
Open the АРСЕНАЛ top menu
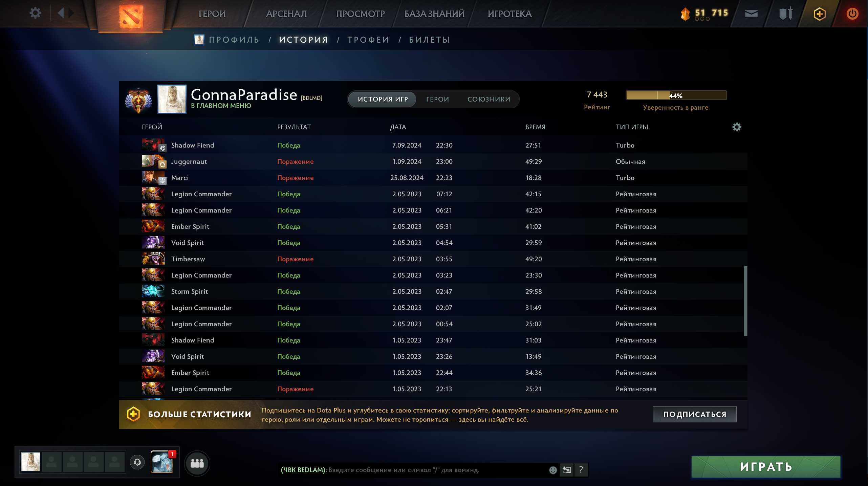[x=286, y=14]
